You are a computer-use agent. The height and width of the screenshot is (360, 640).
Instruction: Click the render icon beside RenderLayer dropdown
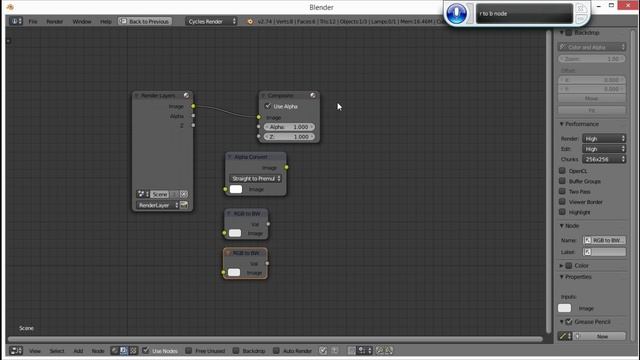pos(184,205)
